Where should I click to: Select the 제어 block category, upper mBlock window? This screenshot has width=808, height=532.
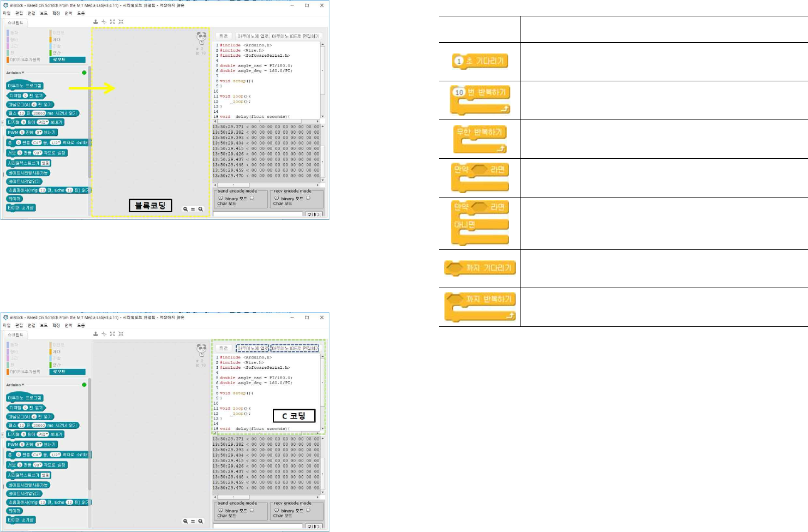pyautogui.click(x=56, y=39)
